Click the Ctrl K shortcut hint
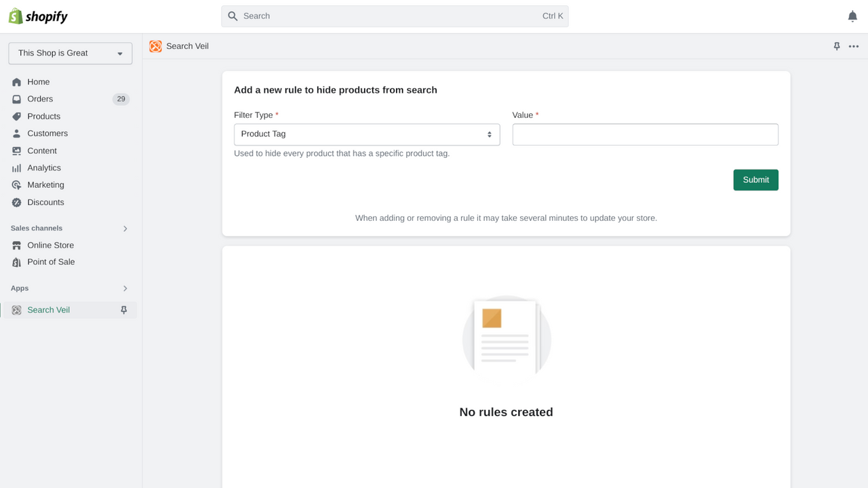Viewport: 868px width, 488px height. pos(553,16)
